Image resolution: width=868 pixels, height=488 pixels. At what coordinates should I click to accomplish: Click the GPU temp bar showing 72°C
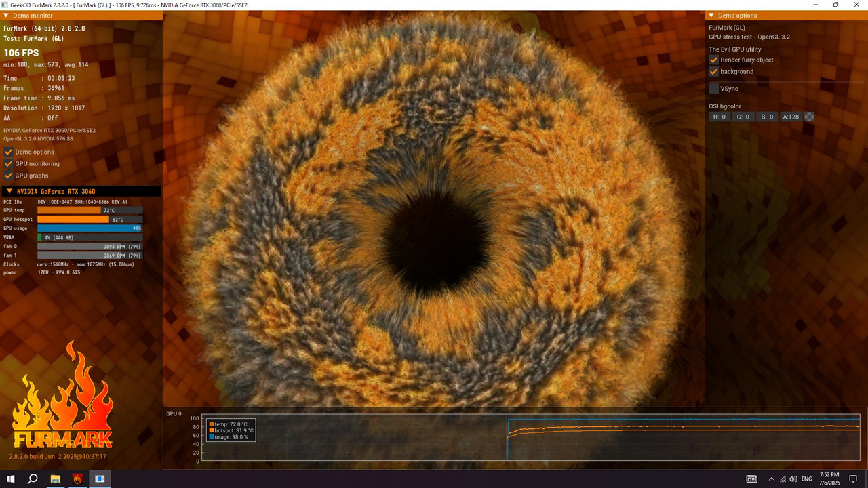[90, 210]
